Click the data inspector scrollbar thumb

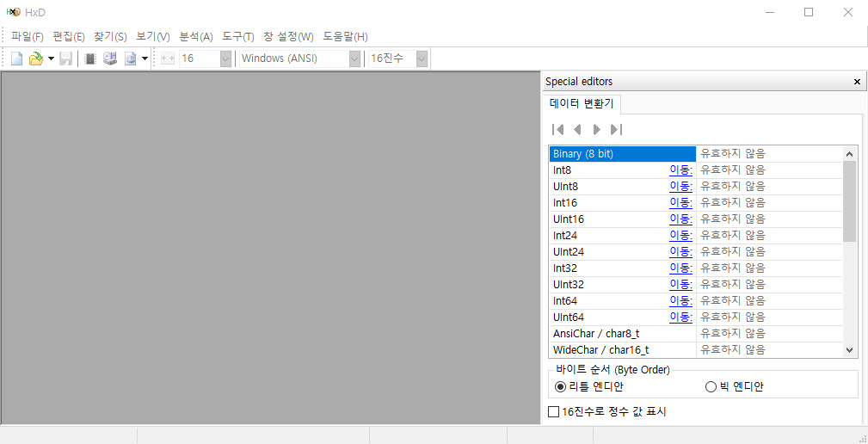[850, 201]
